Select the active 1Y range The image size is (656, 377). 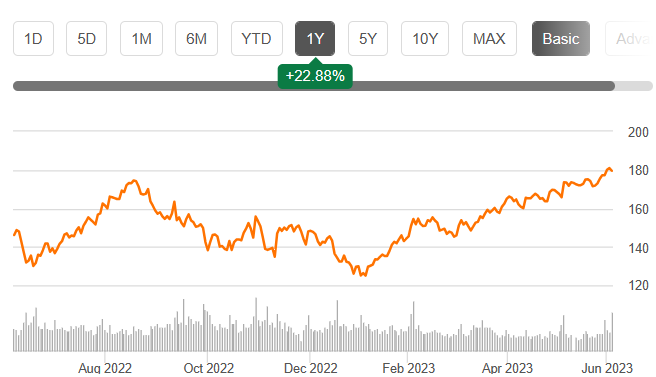pos(315,38)
